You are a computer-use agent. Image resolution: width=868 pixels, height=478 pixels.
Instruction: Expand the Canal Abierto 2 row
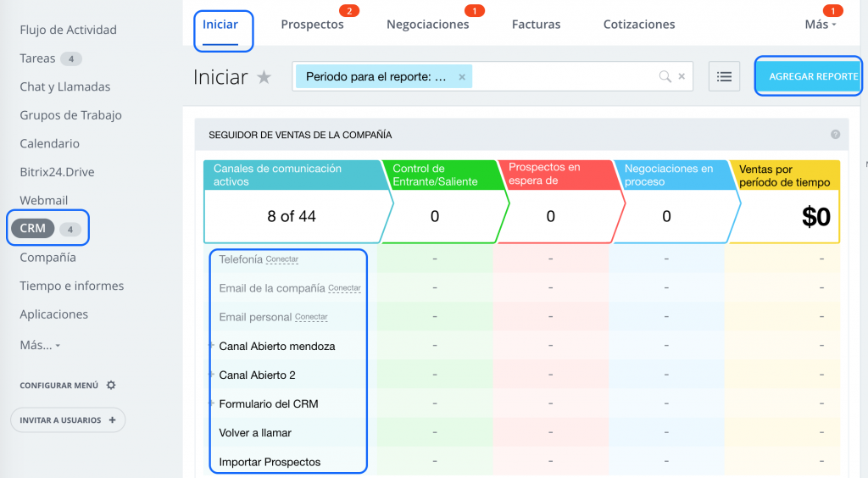(x=210, y=374)
